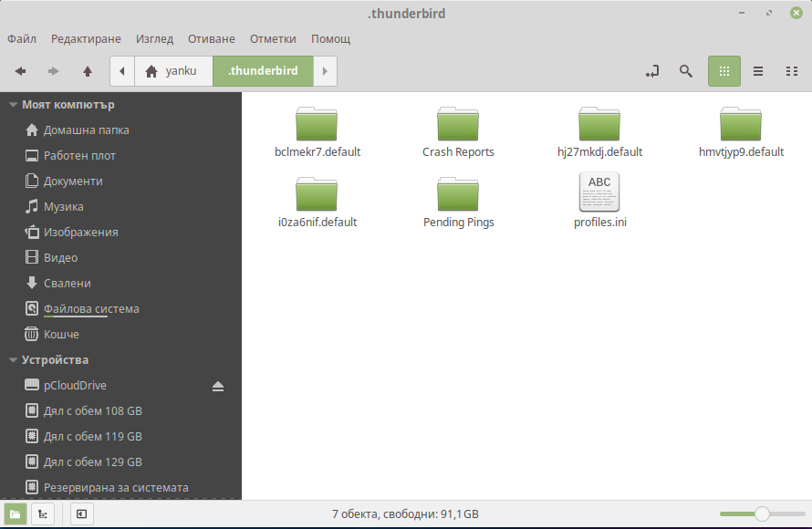Open the Отметки menu
This screenshot has width=812, height=529.
click(x=273, y=39)
